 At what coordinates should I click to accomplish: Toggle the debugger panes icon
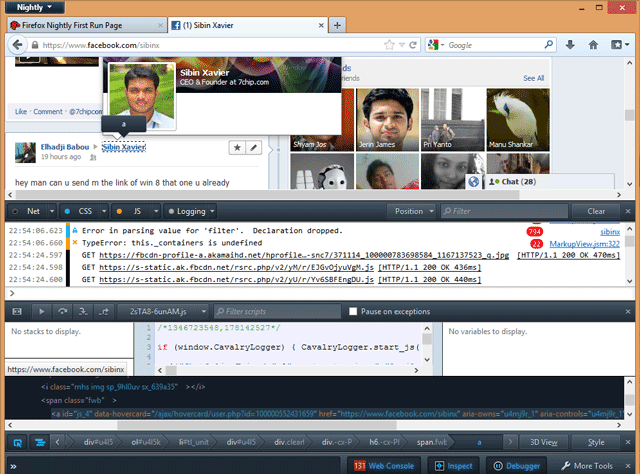[x=17, y=312]
